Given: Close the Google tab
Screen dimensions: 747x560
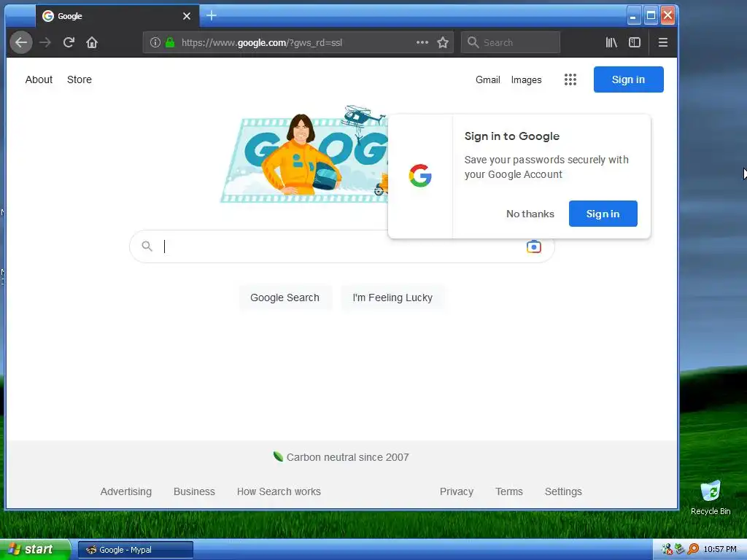Looking at the screenshot, I should [x=187, y=16].
